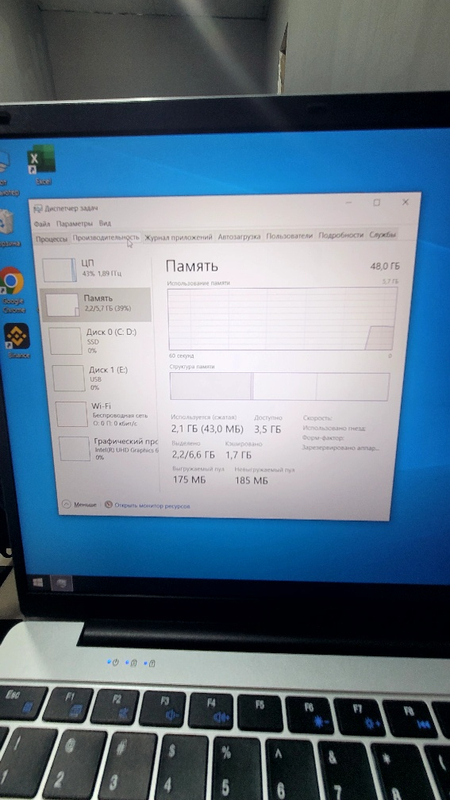Screen dimensions: 450x800
Task: Open the Google Chrome desktop icon
Action: [x=11, y=281]
